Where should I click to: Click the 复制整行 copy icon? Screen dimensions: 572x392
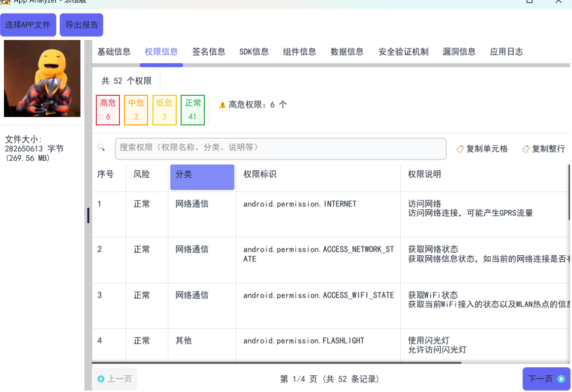pos(526,149)
